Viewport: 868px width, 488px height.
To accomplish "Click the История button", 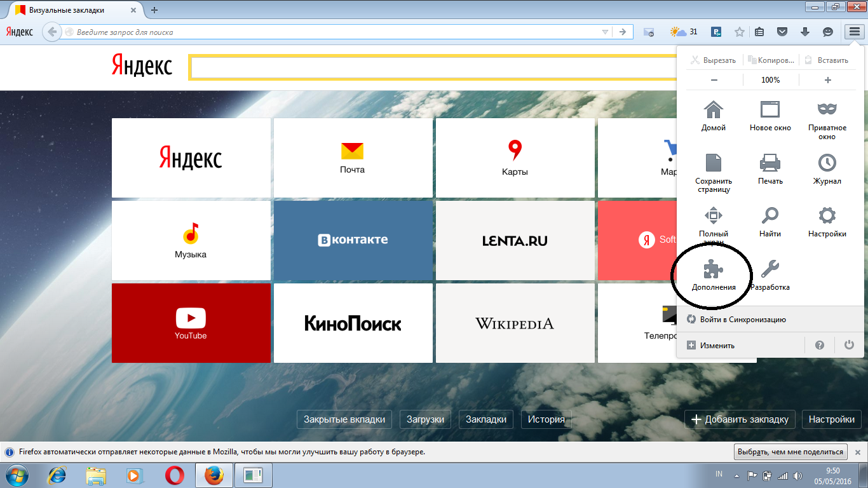I will click(546, 419).
